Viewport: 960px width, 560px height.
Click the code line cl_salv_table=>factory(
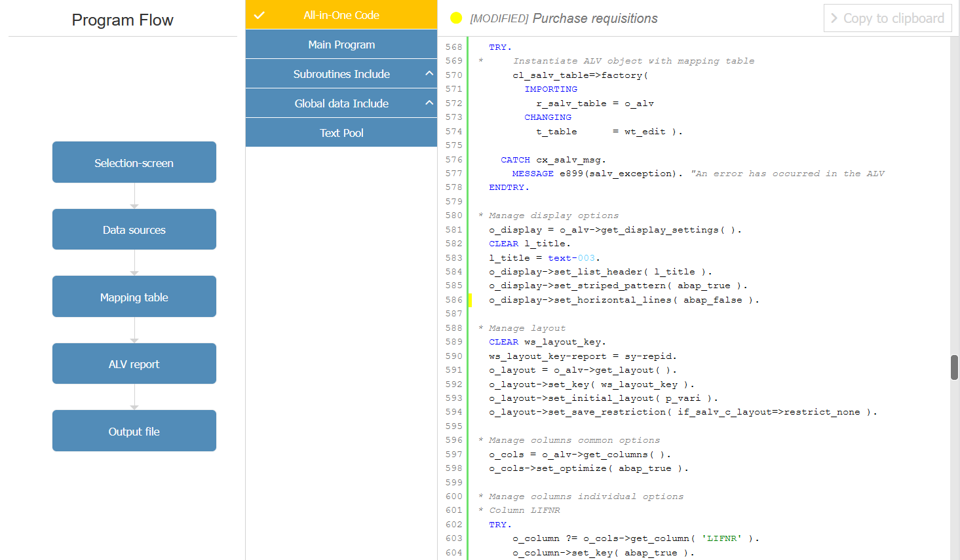(580, 75)
